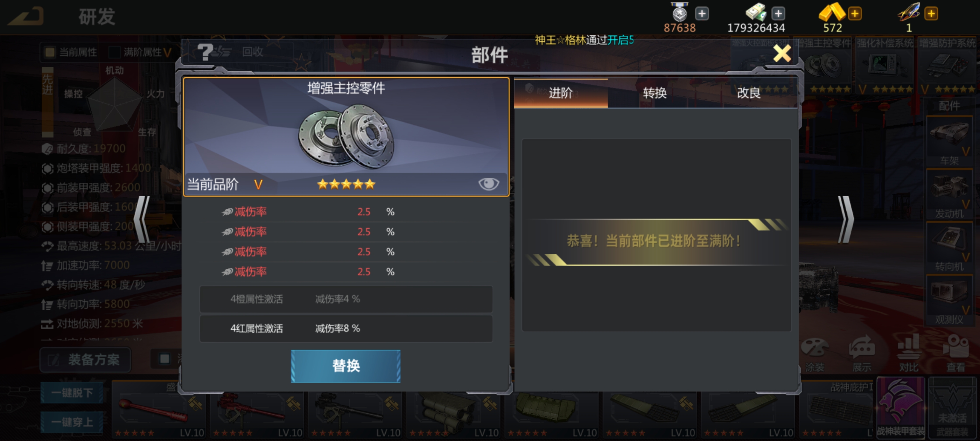Screen dimensions: 980x441
Task: Go to next part with right chevron
Action: click(845, 219)
